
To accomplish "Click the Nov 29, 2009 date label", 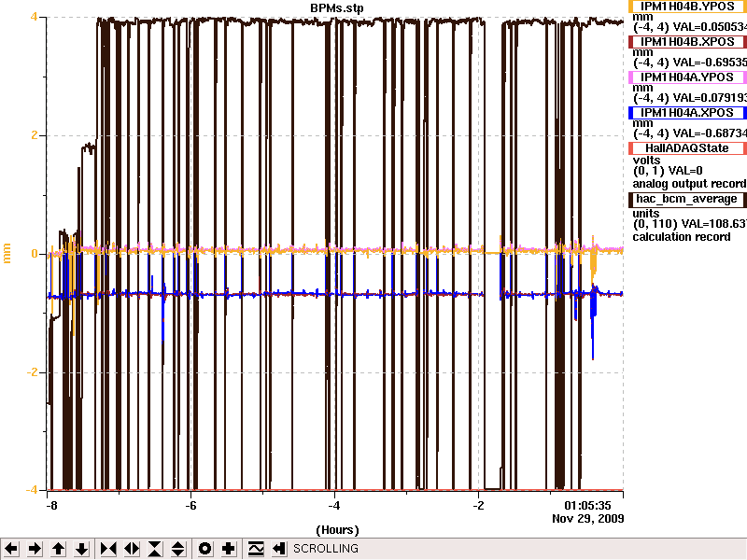I will [588, 519].
